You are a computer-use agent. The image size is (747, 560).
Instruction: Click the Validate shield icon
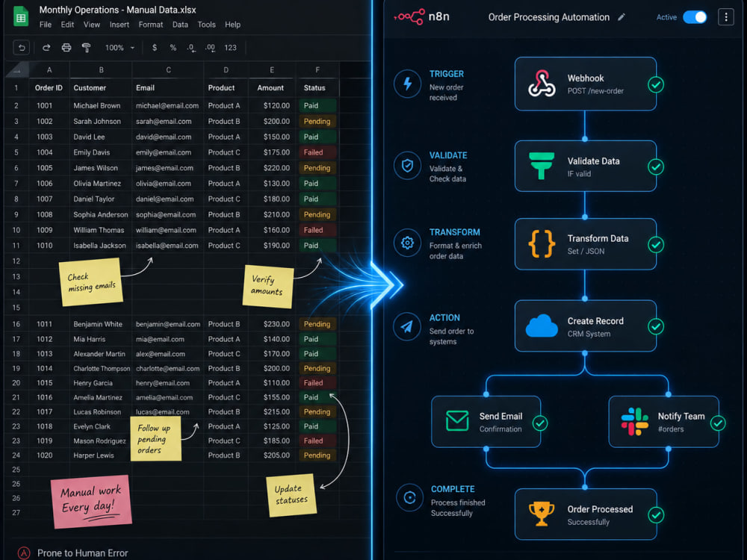(407, 166)
